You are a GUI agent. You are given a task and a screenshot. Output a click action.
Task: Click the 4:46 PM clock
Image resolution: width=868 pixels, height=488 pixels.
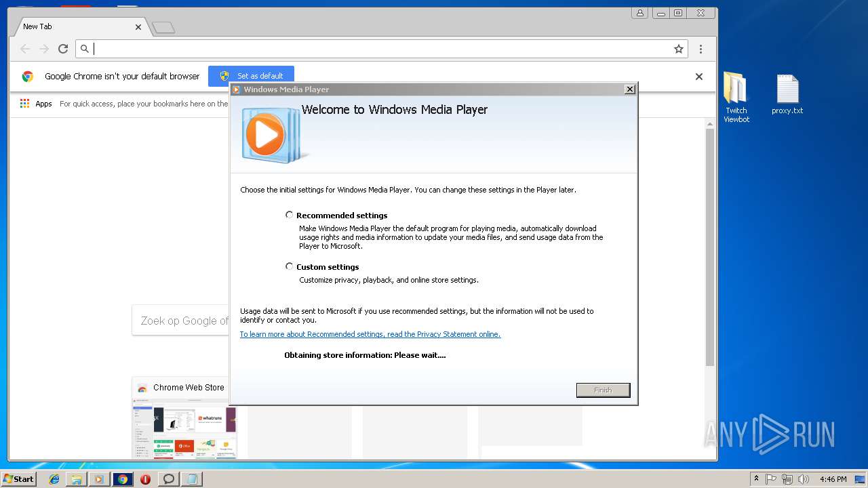(x=833, y=479)
